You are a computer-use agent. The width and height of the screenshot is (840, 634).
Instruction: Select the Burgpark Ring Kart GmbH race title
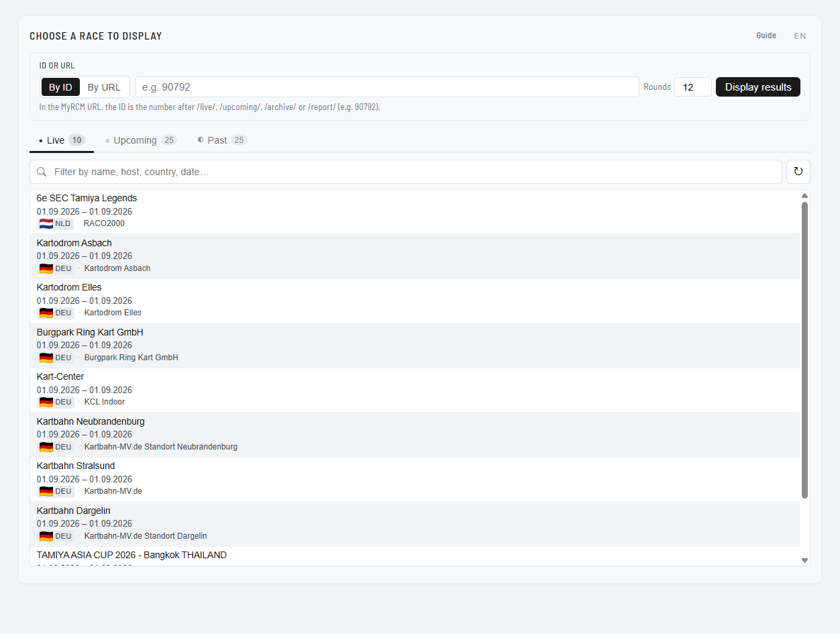tap(90, 332)
